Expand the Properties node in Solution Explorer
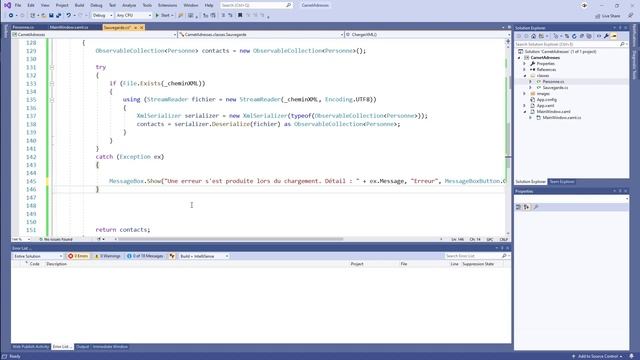 click(x=525, y=64)
